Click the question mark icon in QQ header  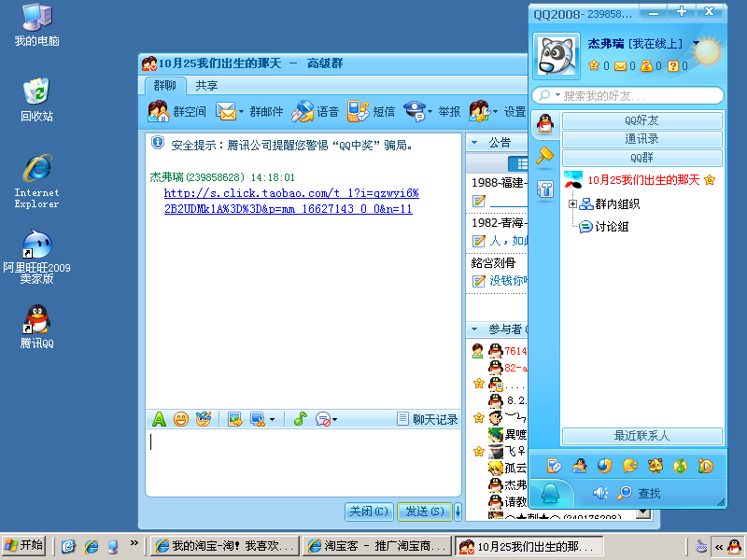[x=672, y=66]
